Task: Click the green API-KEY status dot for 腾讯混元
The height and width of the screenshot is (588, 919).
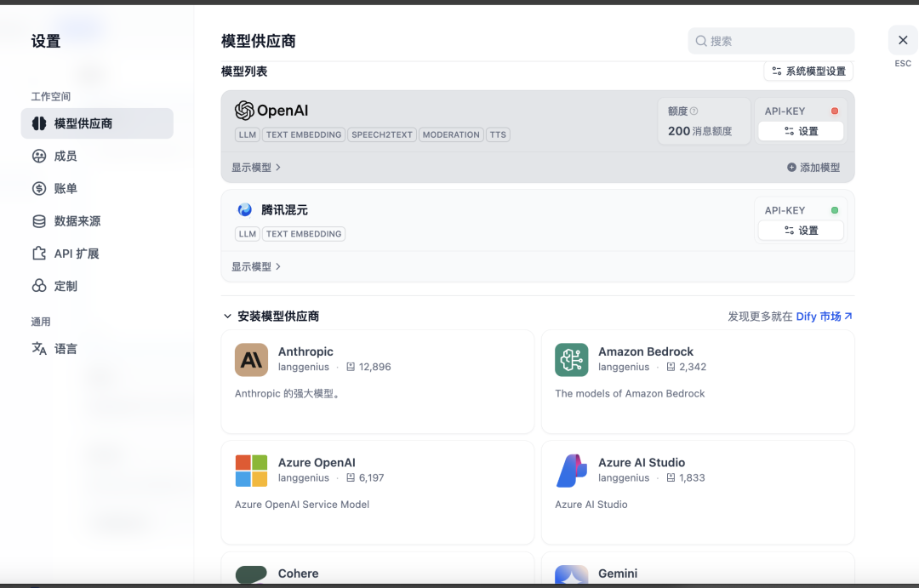Action: pyautogui.click(x=835, y=210)
